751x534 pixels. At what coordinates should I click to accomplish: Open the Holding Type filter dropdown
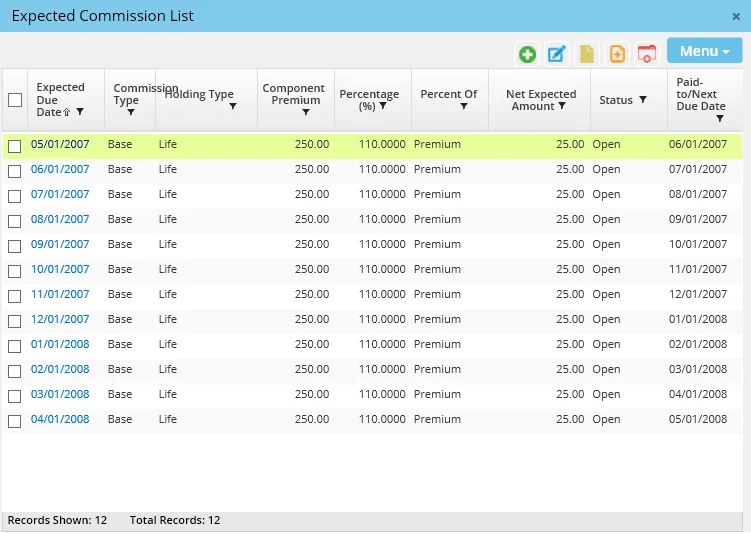pos(233,106)
